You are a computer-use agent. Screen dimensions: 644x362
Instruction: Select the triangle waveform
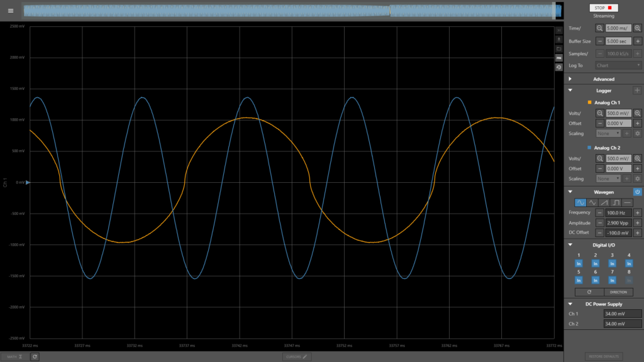[592, 202]
